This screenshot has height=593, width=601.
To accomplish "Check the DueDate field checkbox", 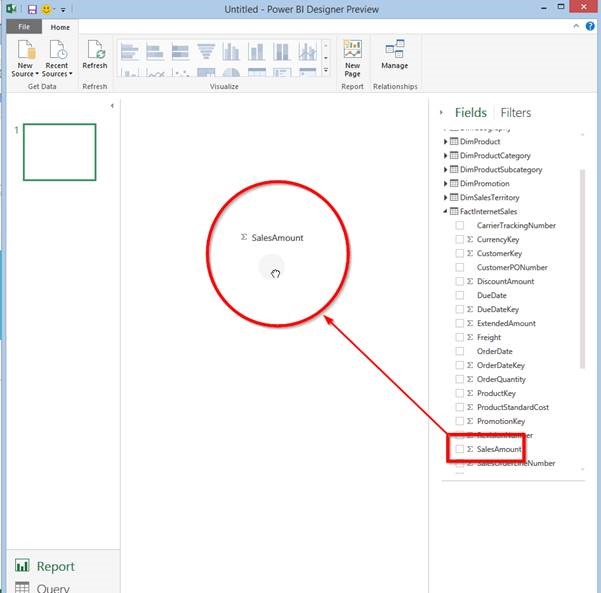I will (x=460, y=295).
